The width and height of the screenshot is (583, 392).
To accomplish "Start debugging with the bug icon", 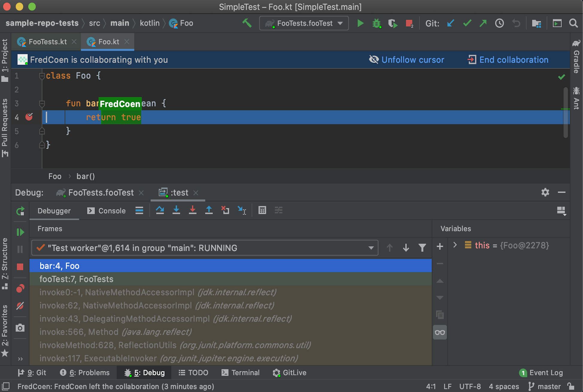I will 376,23.
